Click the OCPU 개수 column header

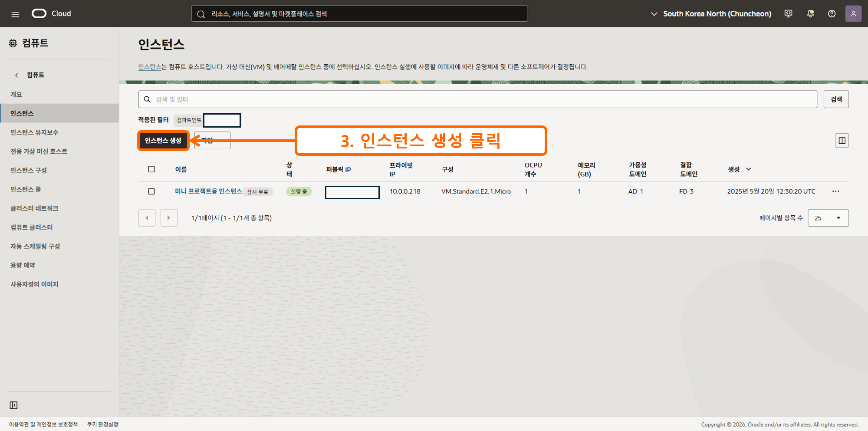[x=533, y=169]
